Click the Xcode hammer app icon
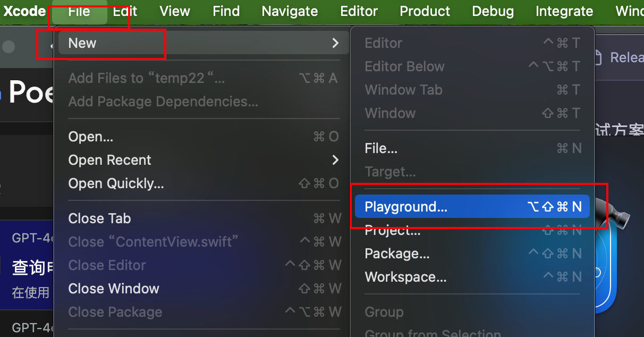The image size is (644, 337). pyautogui.click(x=611, y=255)
